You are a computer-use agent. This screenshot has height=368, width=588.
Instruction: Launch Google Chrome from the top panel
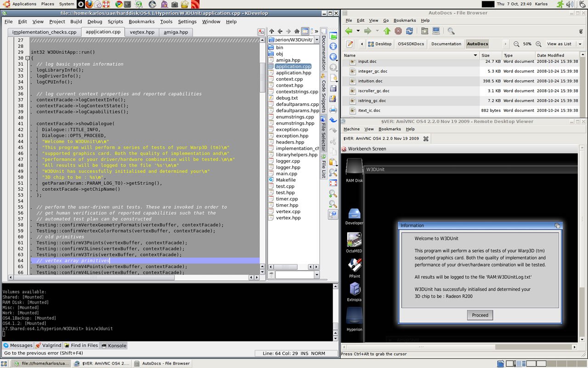(x=119, y=4)
